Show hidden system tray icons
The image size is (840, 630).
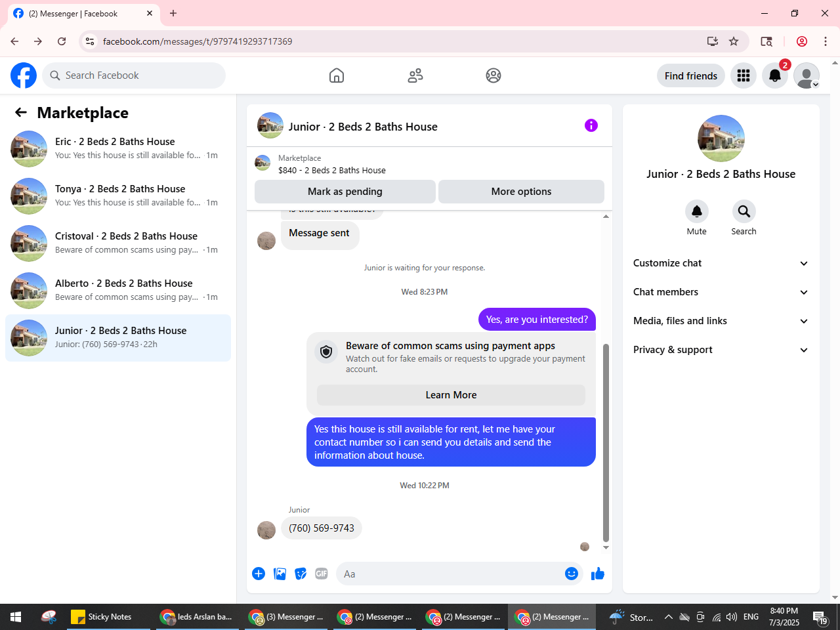[668, 617]
